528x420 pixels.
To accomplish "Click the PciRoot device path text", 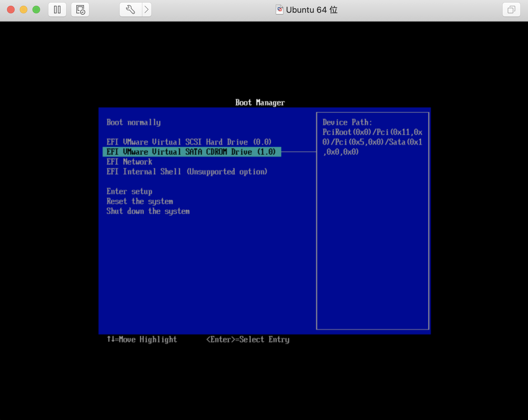I will 372,142.
